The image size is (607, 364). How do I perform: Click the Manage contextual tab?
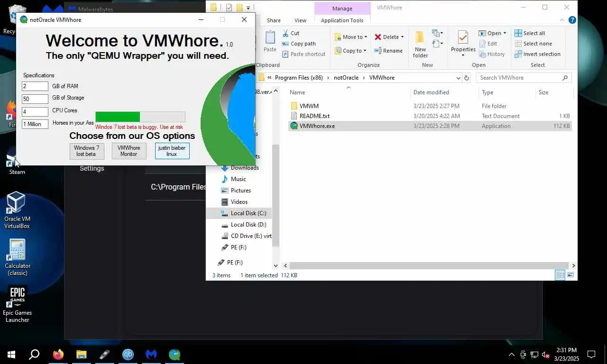click(342, 8)
